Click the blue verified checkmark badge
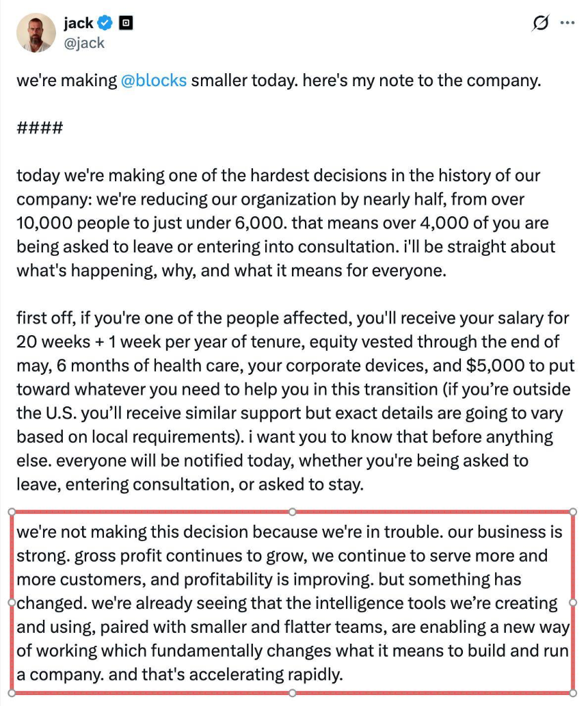This screenshot has height=706, width=588. point(103,22)
